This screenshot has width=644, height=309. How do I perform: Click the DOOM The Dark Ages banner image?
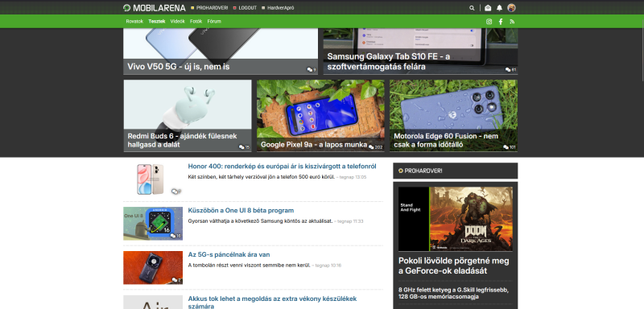point(455,219)
